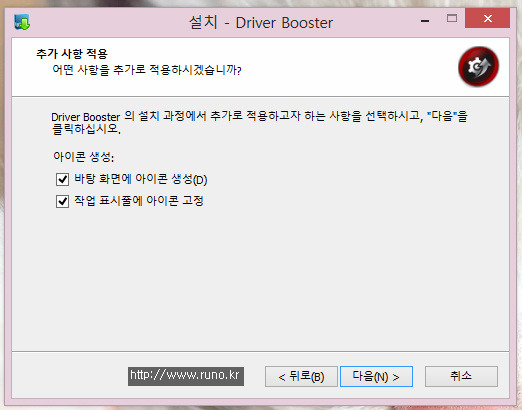Close the Driver Booster setup window
522x410 pixels.
click(x=487, y=19)
